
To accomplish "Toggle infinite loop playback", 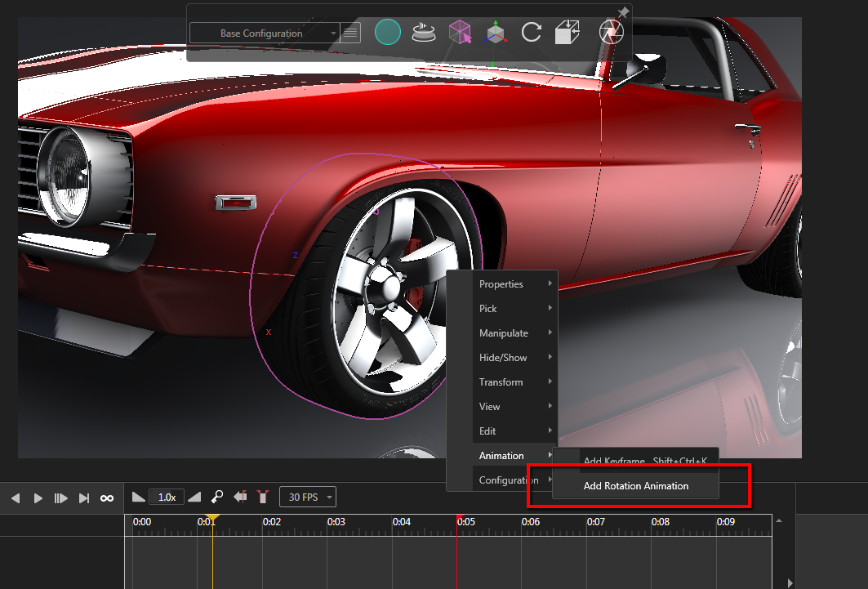I will 107,498.
